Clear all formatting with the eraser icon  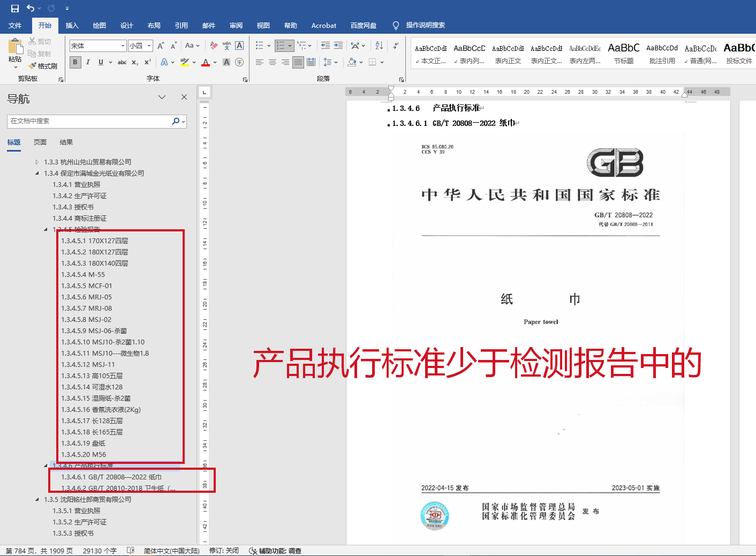[214, 46]
